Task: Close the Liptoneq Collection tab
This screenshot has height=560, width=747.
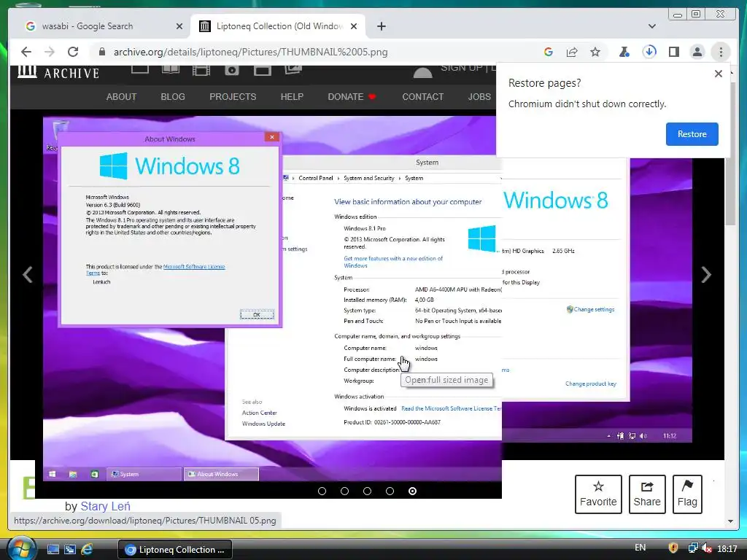Action: coord(354,26)
